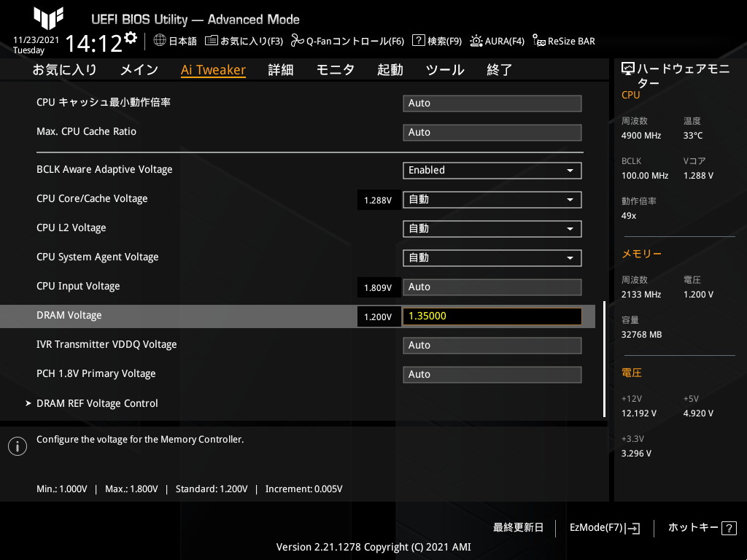Click the 4.920 V reading
747x560 pixels.
(x=698, y=413)
